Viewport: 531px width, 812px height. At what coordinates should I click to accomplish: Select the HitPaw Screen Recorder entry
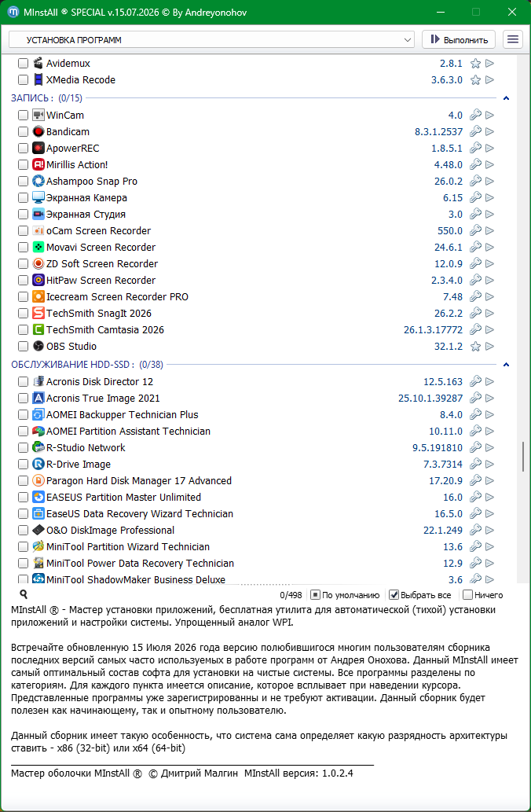coord(101,280)
